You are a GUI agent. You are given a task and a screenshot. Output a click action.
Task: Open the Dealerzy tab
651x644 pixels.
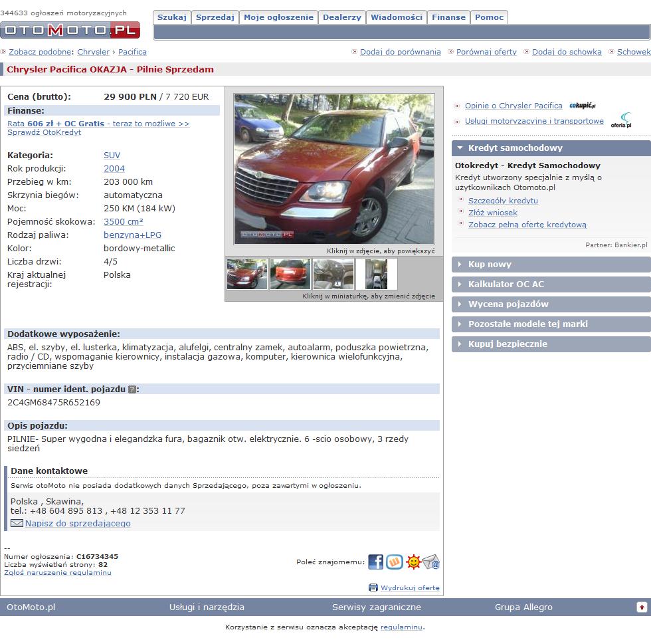[342, 17]
